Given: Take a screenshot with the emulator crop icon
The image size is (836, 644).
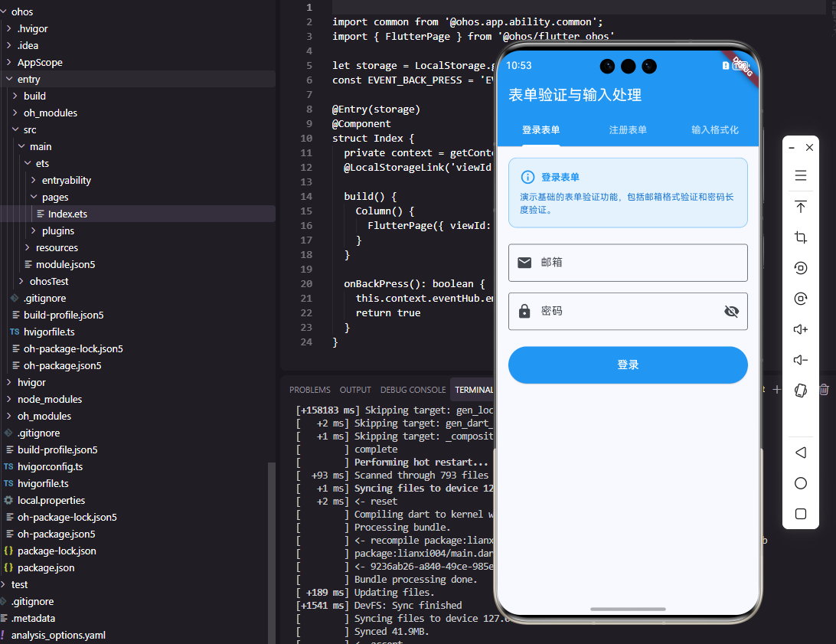Looking at the screenshot, I should point(800,237).
